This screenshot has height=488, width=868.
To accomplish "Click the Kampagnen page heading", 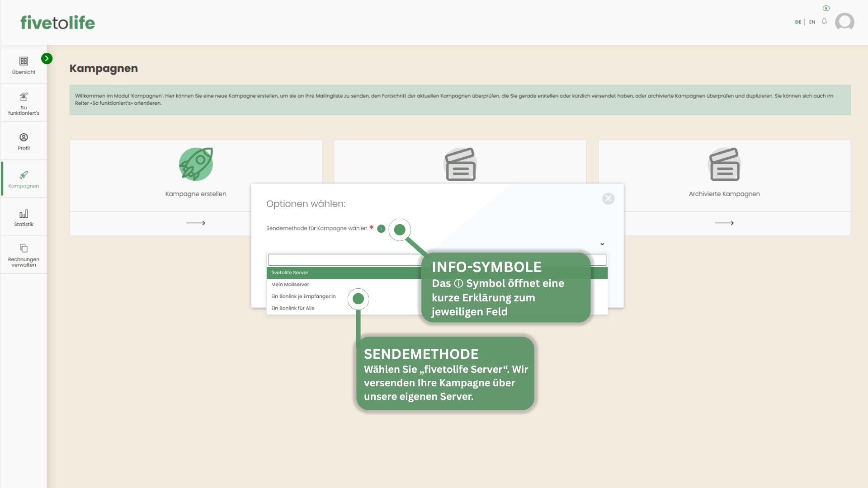I will (x=104, y=68).
